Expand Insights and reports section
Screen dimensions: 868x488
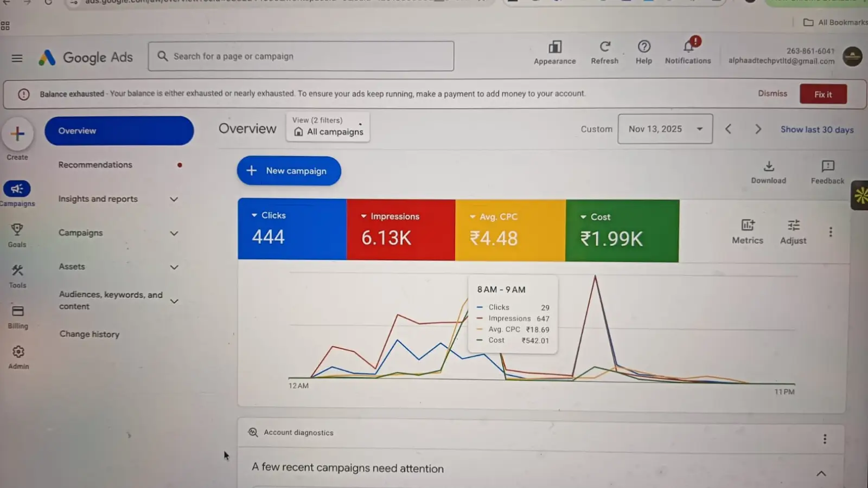(x=174, y=199)
